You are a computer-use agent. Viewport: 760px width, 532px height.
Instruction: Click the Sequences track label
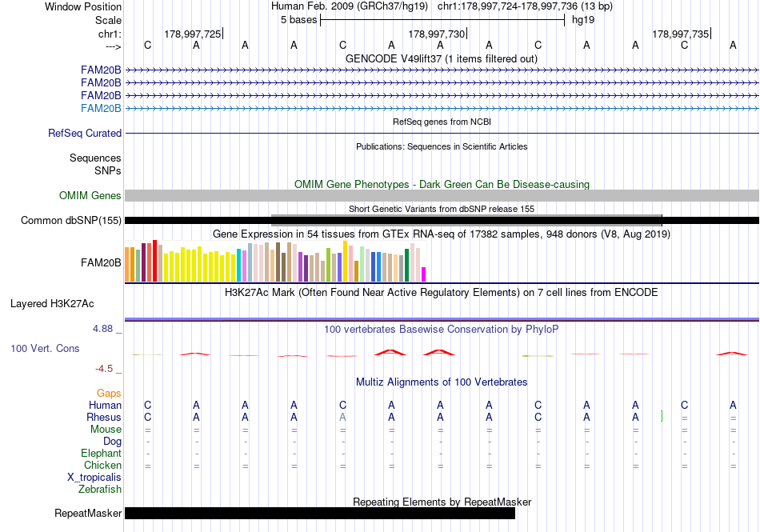point(95,158)
